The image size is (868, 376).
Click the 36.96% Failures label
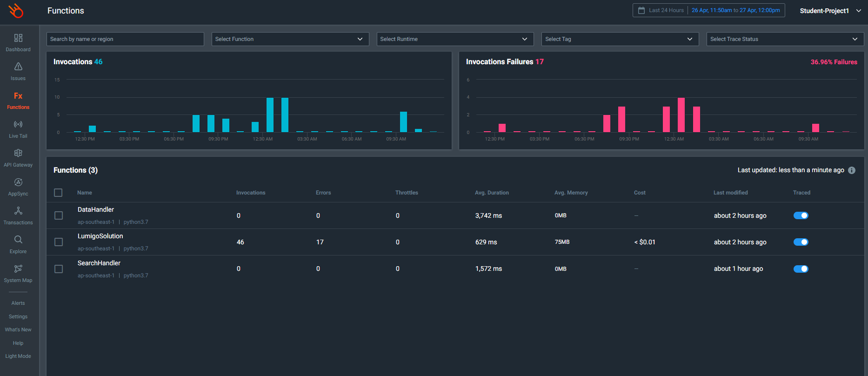(834, 62)
